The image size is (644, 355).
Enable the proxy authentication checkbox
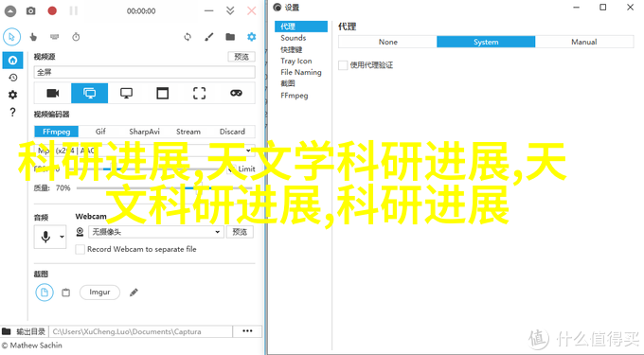tap(343, 65)
